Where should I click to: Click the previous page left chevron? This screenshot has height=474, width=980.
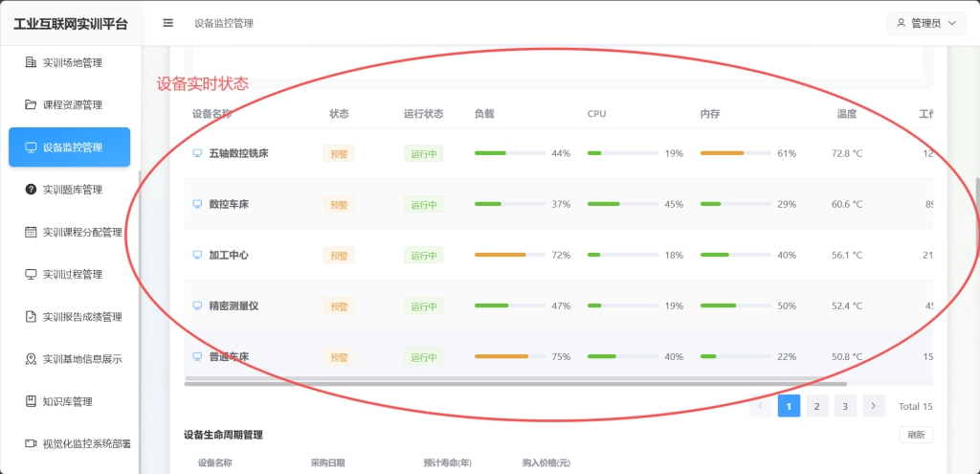click(761, 406)
